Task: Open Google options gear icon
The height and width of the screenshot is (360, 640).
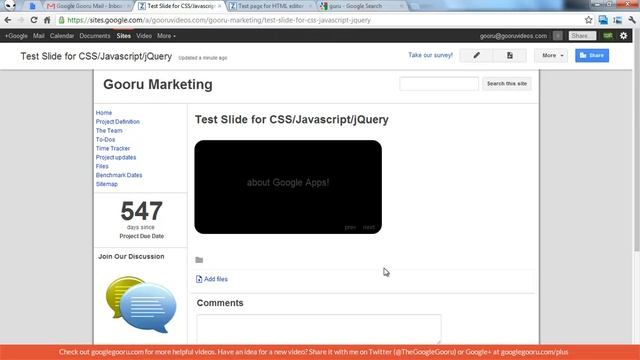Action: pyautogui.click(x=623, y=36)
